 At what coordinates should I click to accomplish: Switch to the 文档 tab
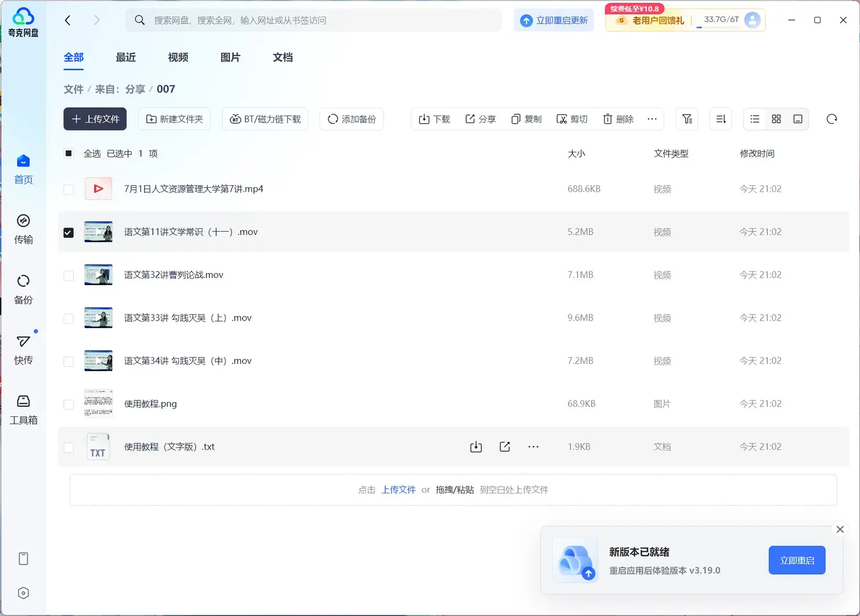click(282, 58)
